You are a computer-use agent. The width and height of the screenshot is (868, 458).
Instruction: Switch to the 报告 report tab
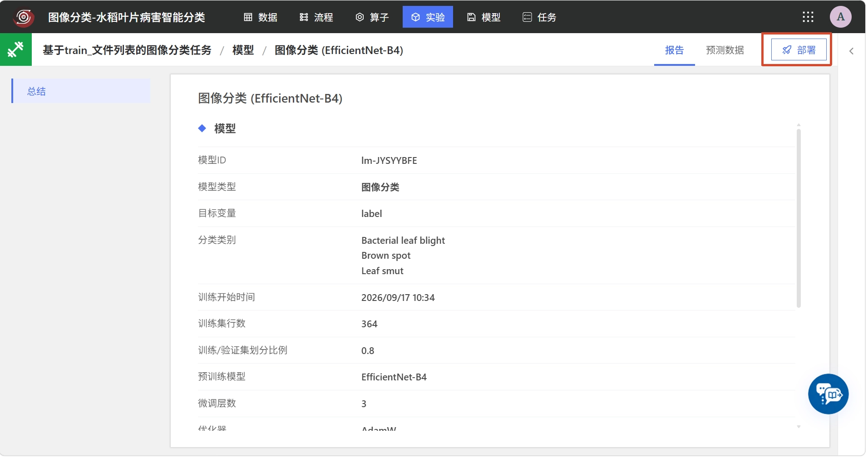[x=675, y=50]
